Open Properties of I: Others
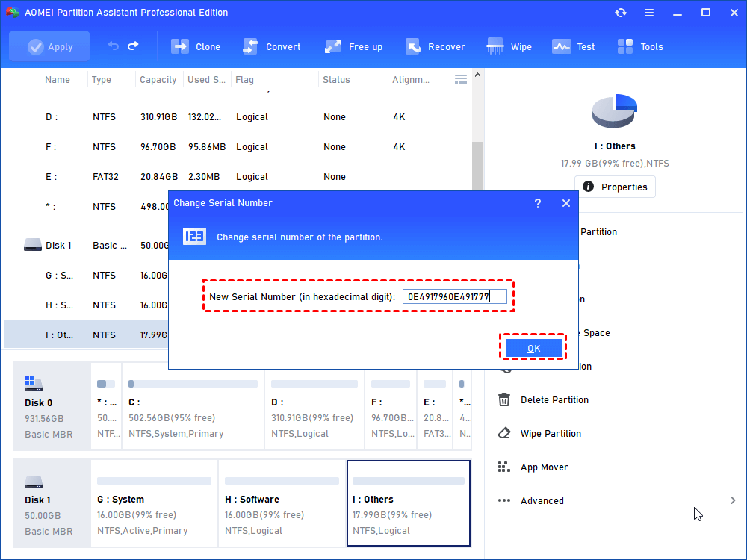 pos(615,187)
